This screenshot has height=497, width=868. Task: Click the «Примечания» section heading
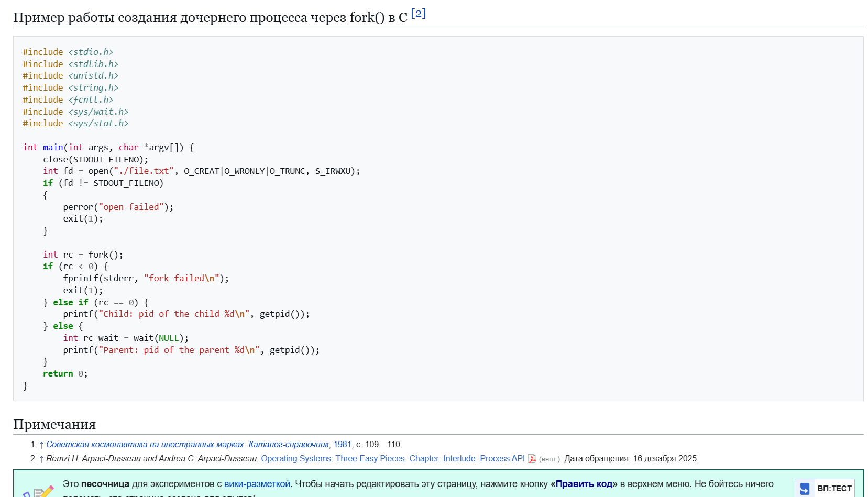tap(54, 424)
